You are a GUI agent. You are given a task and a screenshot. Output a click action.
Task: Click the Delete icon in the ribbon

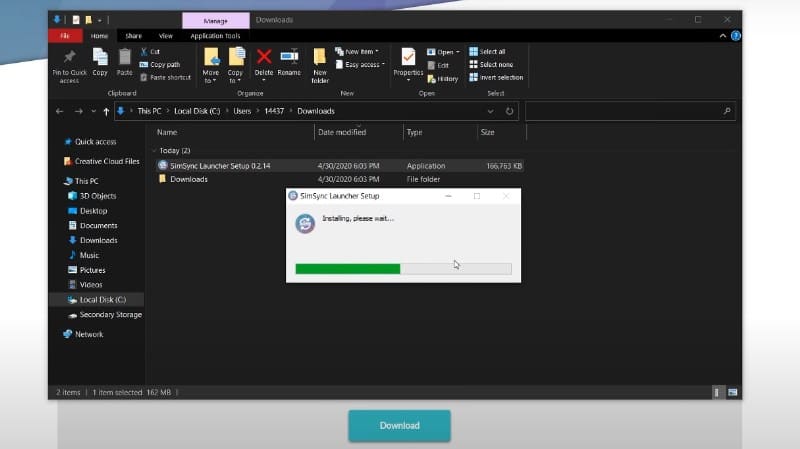[264, 61]
